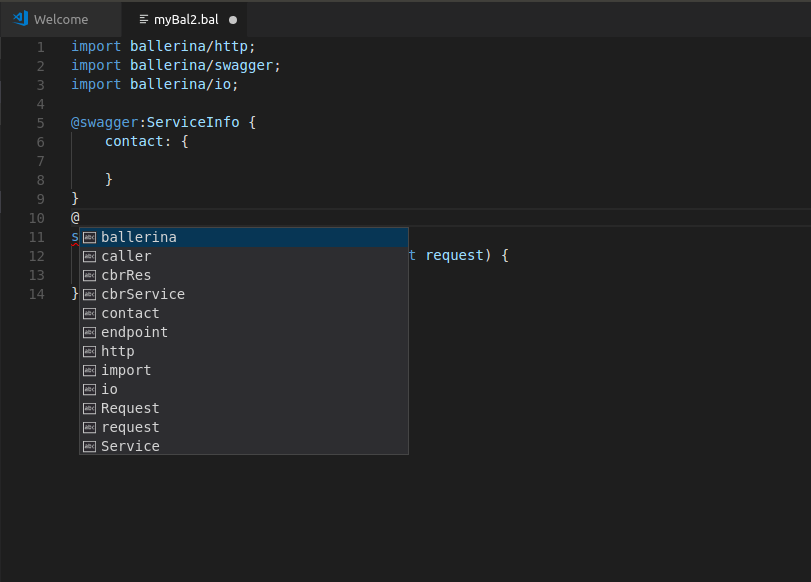
Task: Click 'request' parameter on line 12
Action: click(454, 255)
